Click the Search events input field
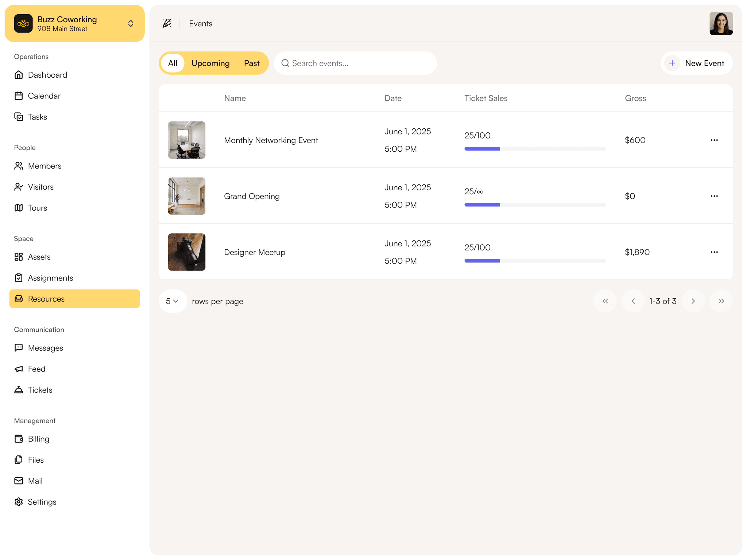Screen dimensions: 747x560 click(x=355, y=63)
